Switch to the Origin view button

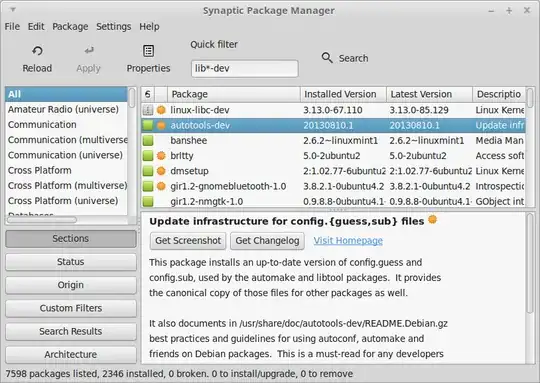coord(71,285)
